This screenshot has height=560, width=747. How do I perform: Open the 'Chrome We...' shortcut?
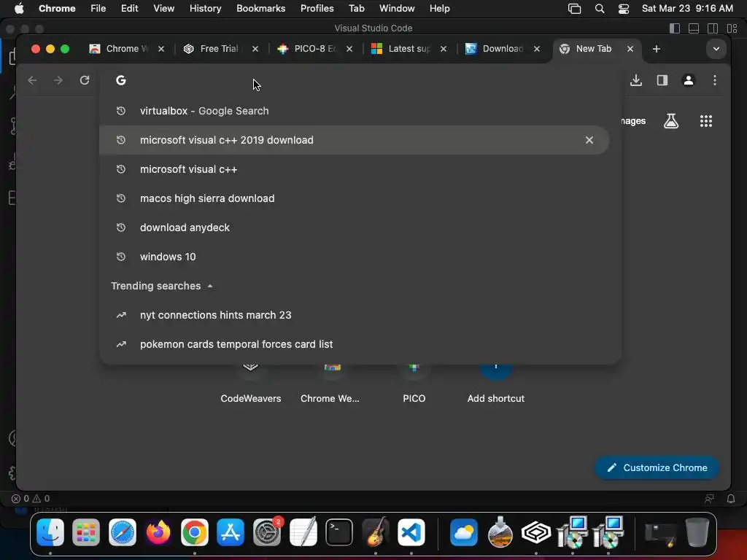(330, 384)
